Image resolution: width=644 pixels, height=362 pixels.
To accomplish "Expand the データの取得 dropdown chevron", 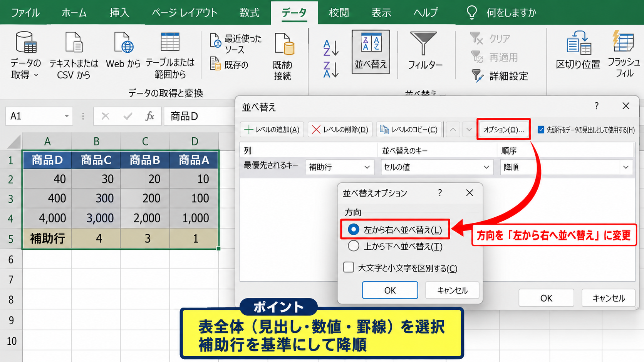I will 36,75.
